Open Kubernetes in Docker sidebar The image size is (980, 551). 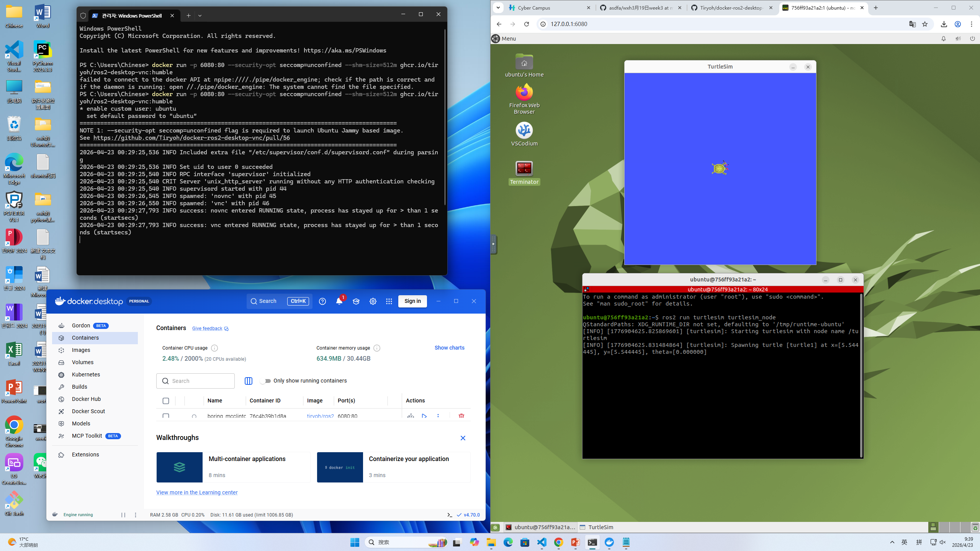point(95,374)
